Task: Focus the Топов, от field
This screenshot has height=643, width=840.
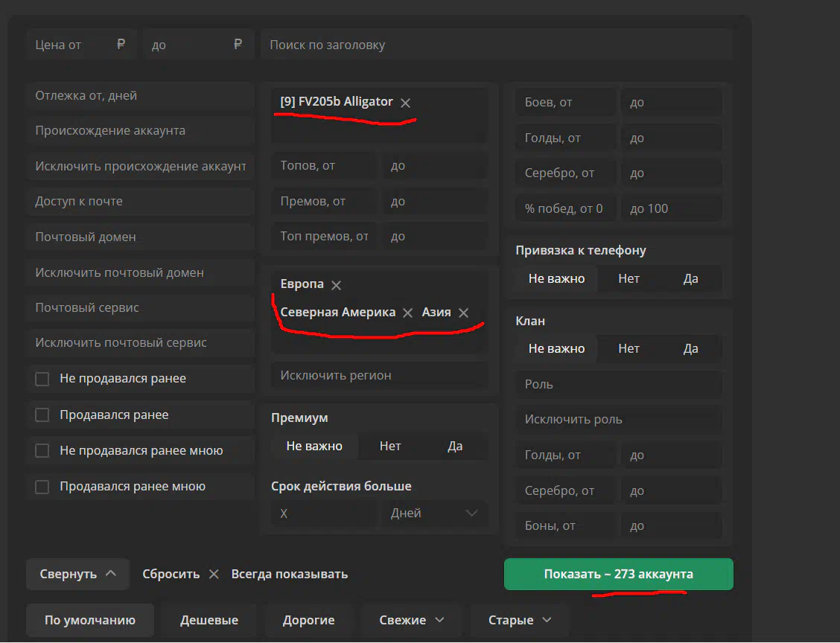Action: 325,166
